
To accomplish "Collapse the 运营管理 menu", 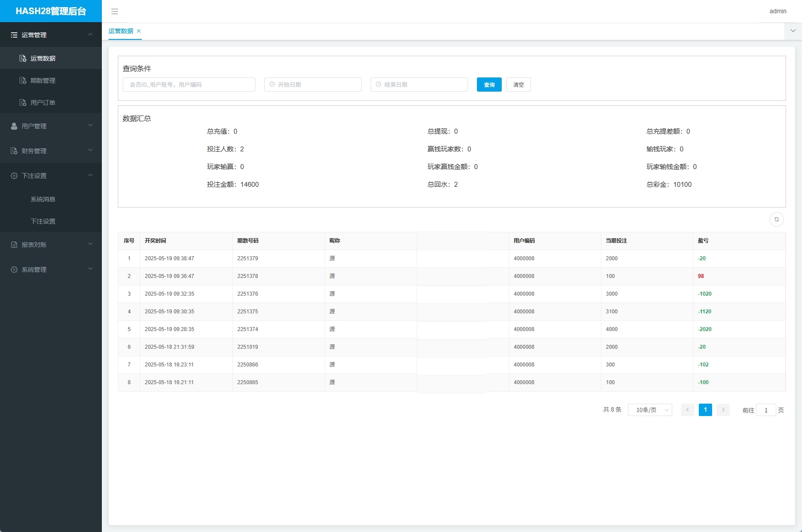I will coord(51,35).
